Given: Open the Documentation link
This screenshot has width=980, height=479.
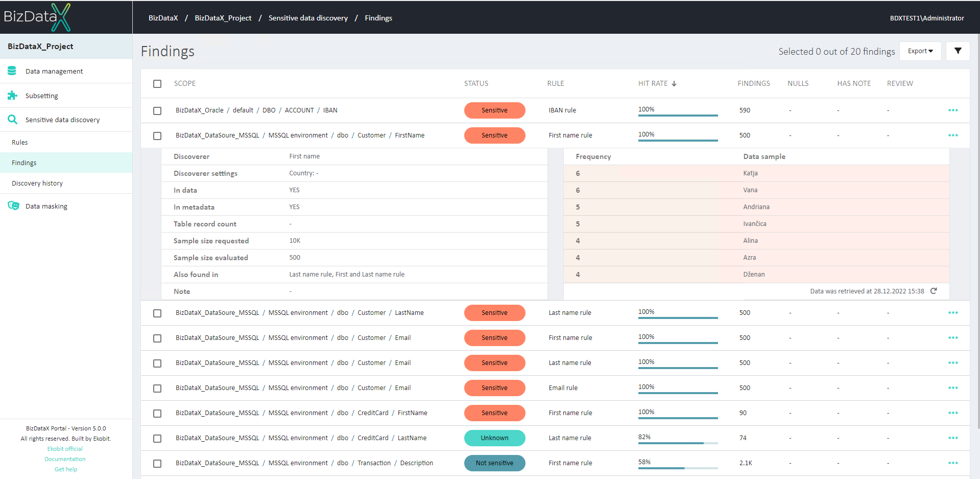Looking at the screenshot, I should click(65, 459).
